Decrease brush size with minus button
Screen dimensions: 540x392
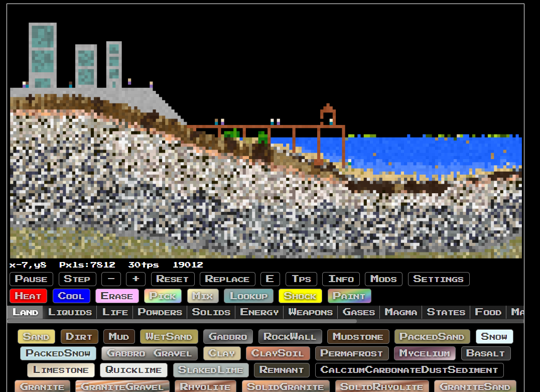(x=111, y=279)
